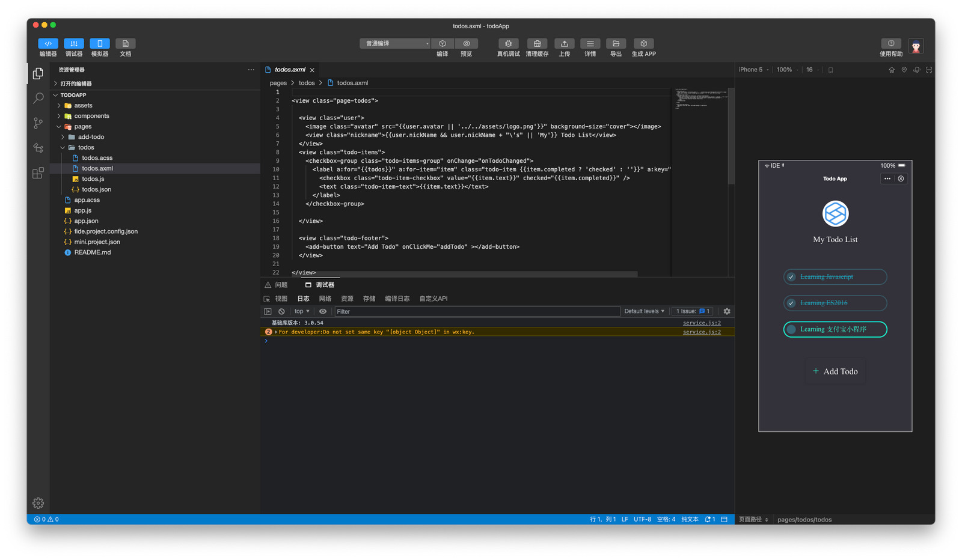Open the 文档 documentation icon
This screenshot has width=962, height=560.
tap(125, 43)
